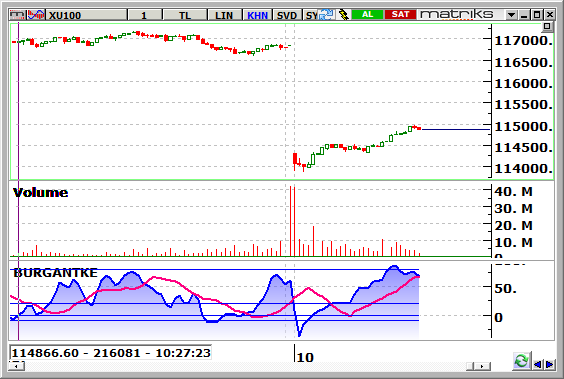Open the dropdown arrow next to the matriks logo
Image resolution: width=564 pixels, height=379 pixels.
(511, 15)
